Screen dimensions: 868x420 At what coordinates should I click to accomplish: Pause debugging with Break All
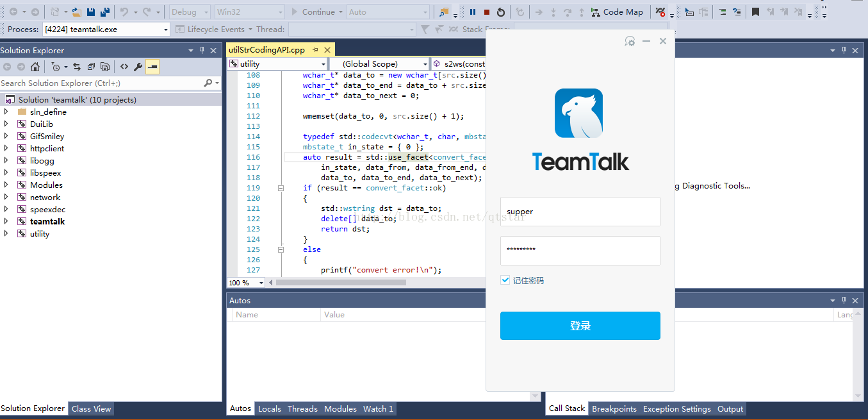[x=473, y=12]
